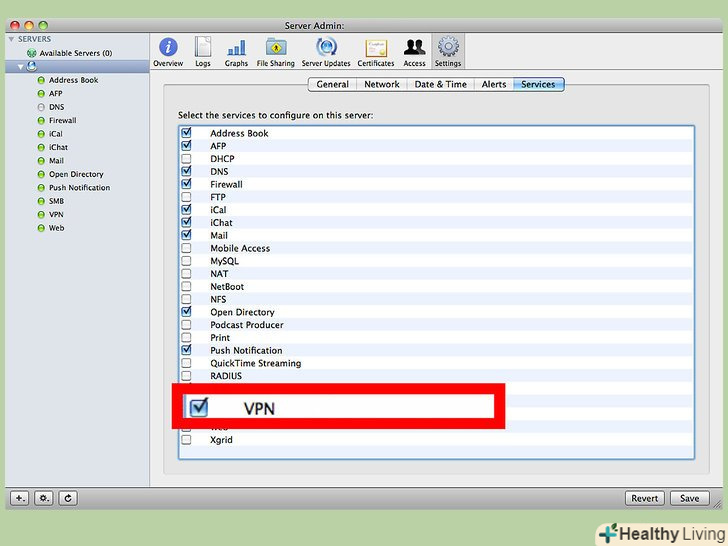The width and height of the screenshot is (728, 546).
Task: Collapse the server's disclosure triangle
Action: pyautogui.click(x=20, y=67)
